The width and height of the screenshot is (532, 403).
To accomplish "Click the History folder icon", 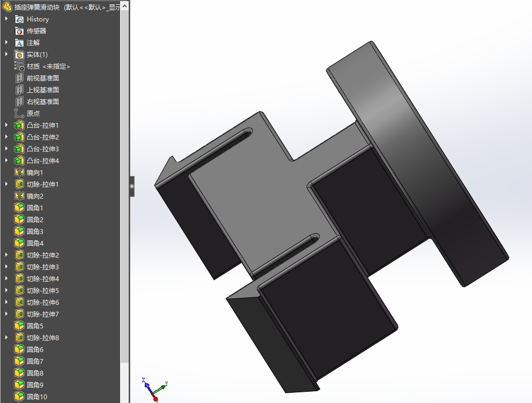I will (x=19, y=19).
